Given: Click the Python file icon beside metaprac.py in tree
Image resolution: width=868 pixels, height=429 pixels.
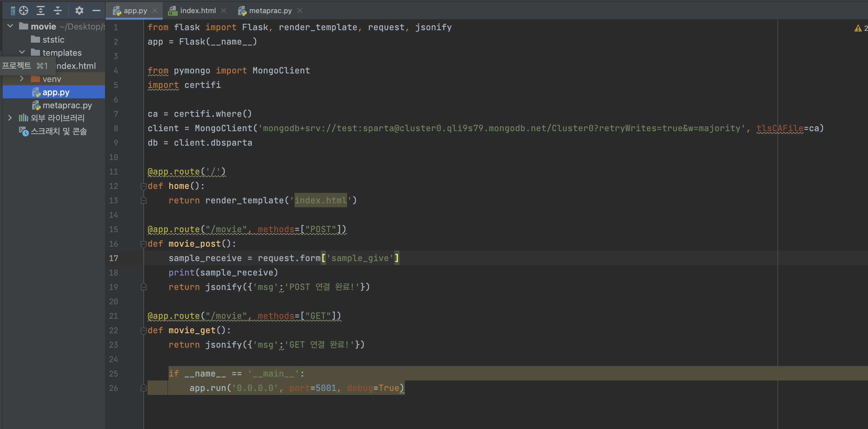Looking at the screenshot, I should (x=36, y=106).
